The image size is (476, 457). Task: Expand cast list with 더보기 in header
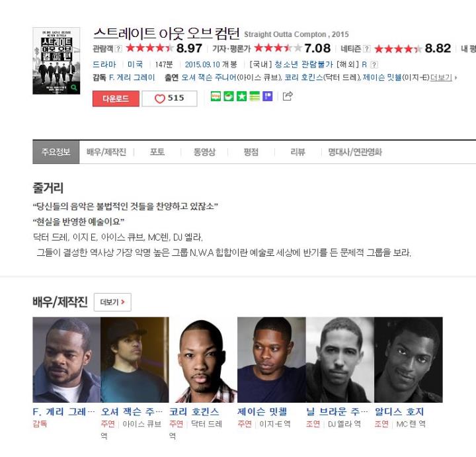(443, 78)
